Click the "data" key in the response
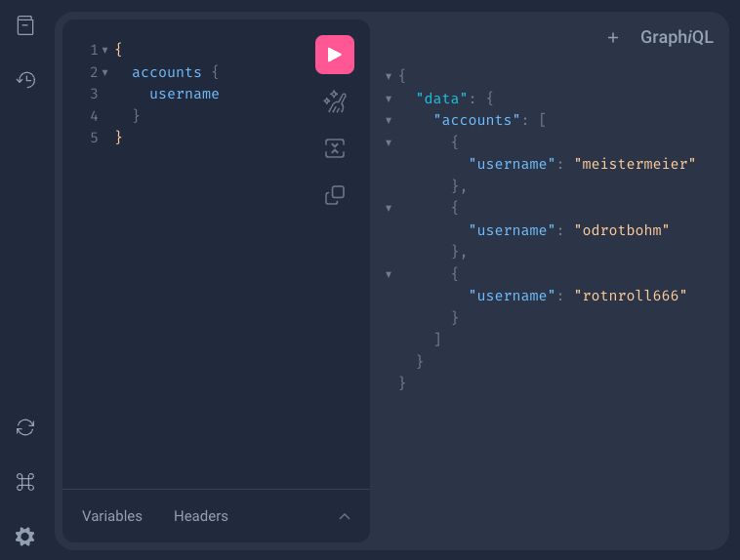 441,99
